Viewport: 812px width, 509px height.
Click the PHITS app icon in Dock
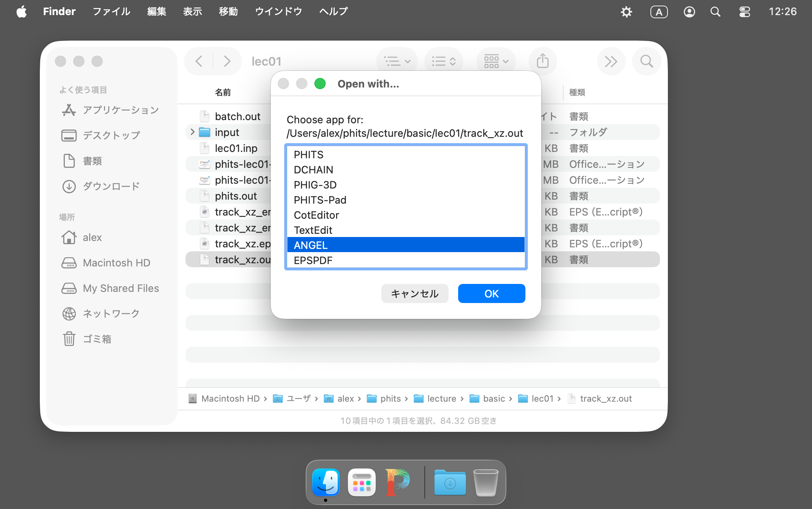point(398,482)
